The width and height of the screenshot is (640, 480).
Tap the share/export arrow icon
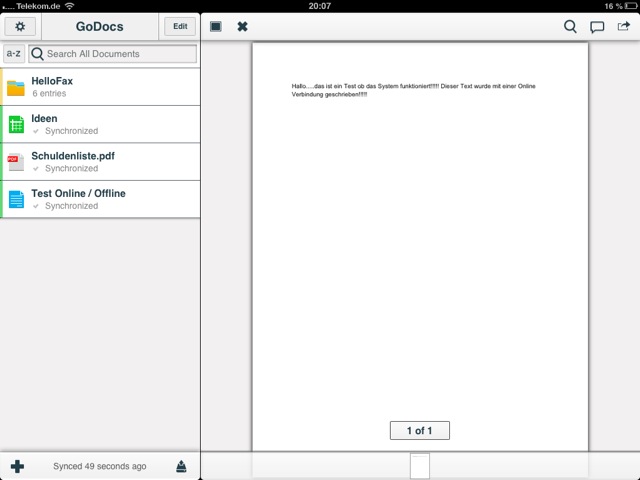click(624, 27)
